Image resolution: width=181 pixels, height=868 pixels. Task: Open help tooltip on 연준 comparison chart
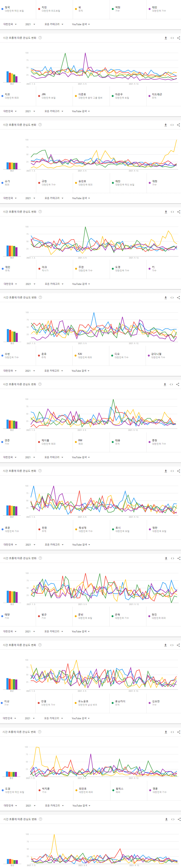tap(40, 471)
